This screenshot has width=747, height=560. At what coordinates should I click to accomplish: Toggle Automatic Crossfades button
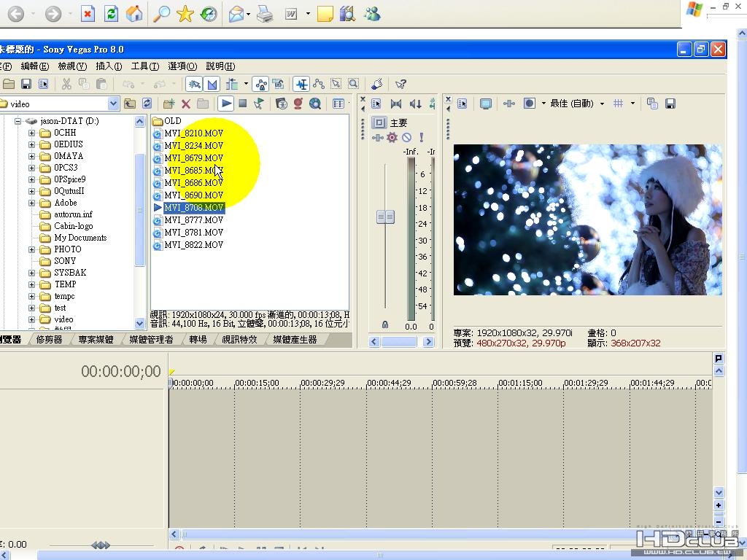click(x=212, y=85)
